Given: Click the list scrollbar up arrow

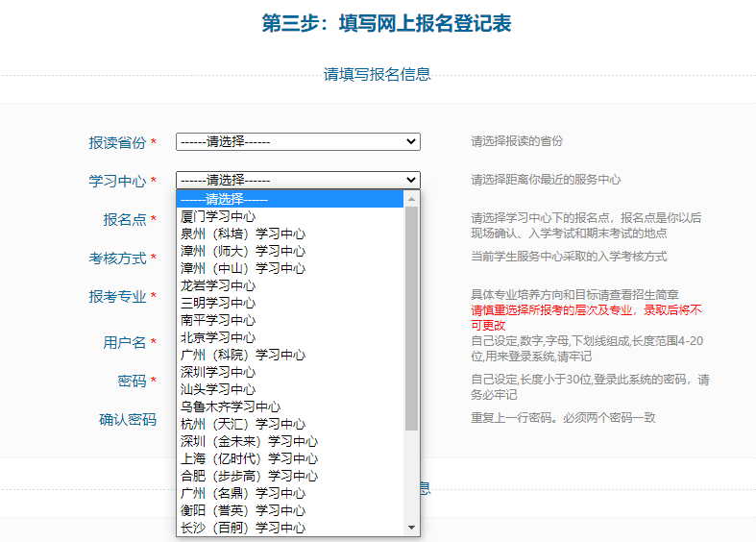Looking at the screenshot, I should (x=411, y=199).
